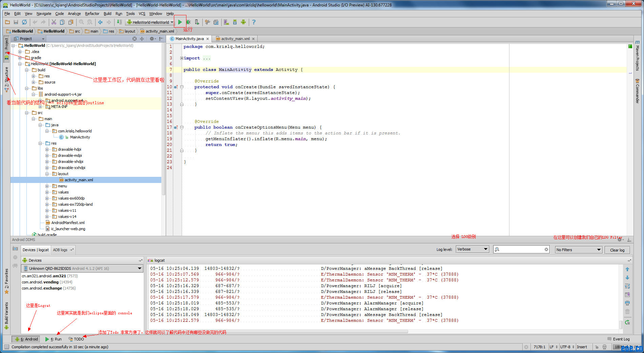Open the Refactor menu

click(92, 14)
